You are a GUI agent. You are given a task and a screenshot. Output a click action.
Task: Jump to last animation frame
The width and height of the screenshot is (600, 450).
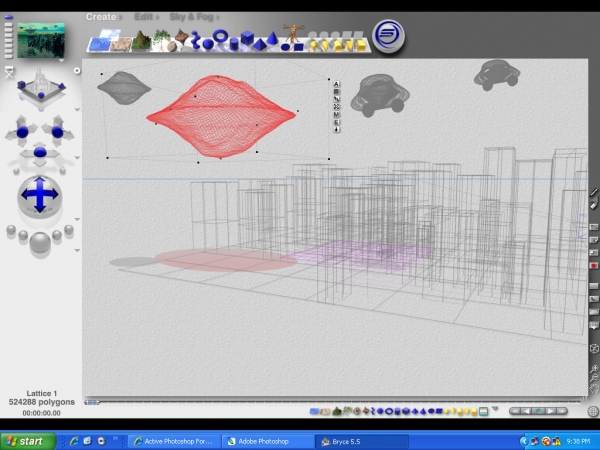562,411
